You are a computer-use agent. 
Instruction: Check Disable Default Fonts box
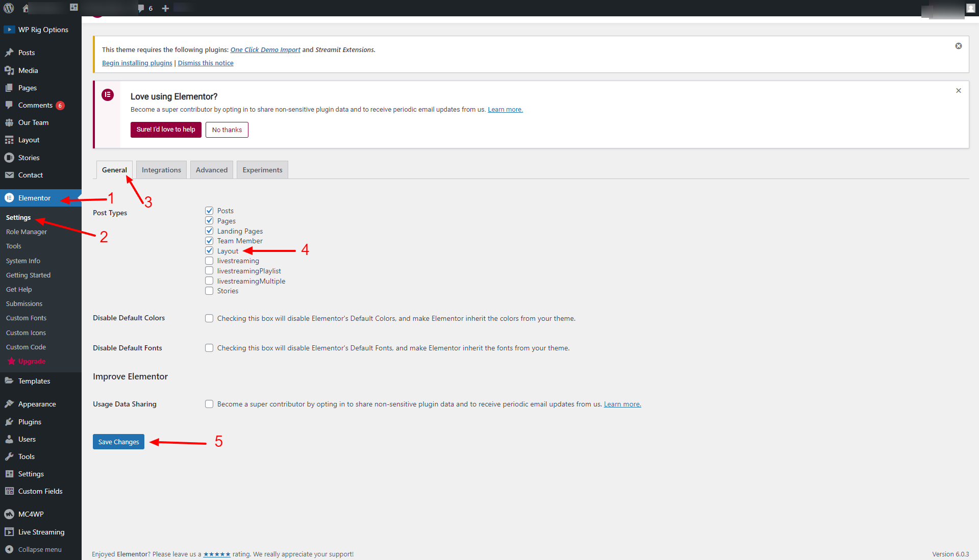(x=209, y=348)
